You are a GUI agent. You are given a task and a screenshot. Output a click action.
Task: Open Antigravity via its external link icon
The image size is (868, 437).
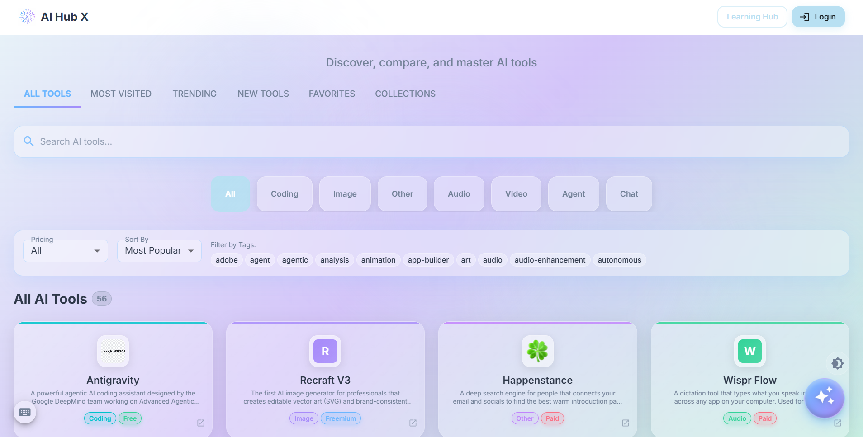(x=201, y=423)
